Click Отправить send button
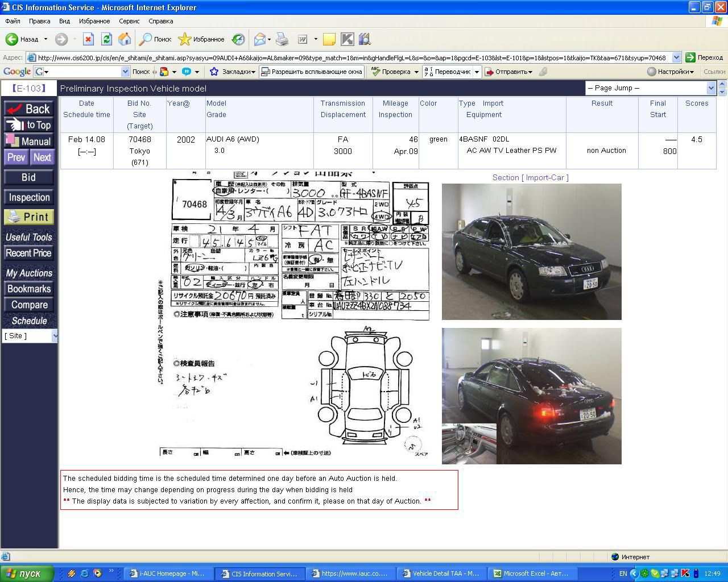 click(x=508, y=72)
